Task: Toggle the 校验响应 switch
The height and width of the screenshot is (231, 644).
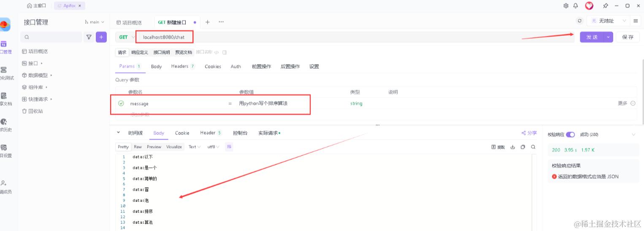Action: click(x=570, y=134)
